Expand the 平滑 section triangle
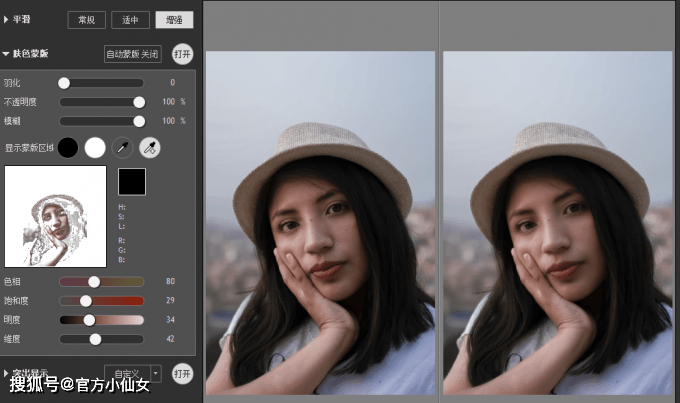Screen dimensions: 680x403 click(x=6, y=20)
